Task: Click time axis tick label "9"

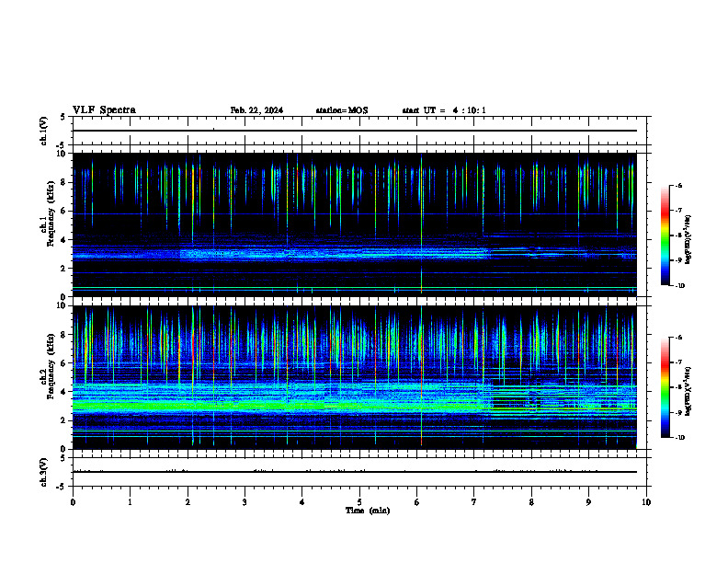Action: [588, 502]
